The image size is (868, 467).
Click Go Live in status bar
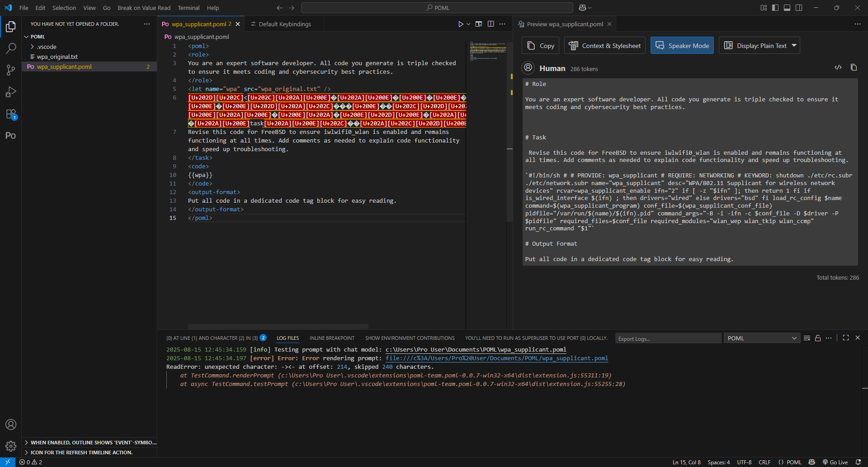point(835,462)
